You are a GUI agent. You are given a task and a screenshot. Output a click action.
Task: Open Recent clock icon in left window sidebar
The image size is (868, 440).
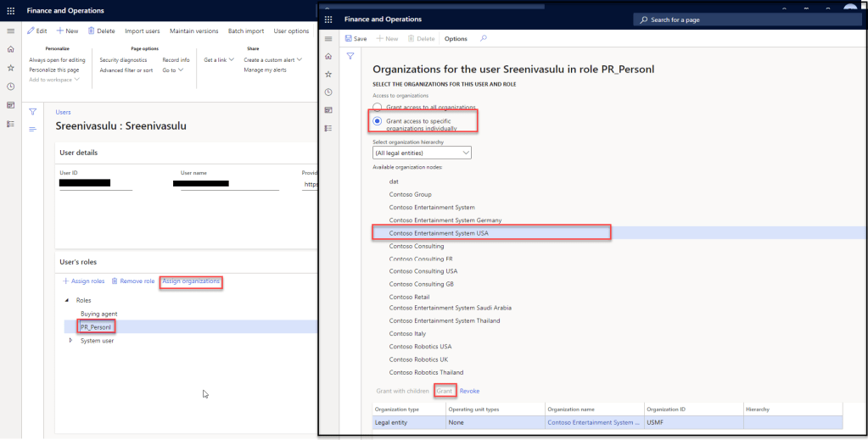10,86
